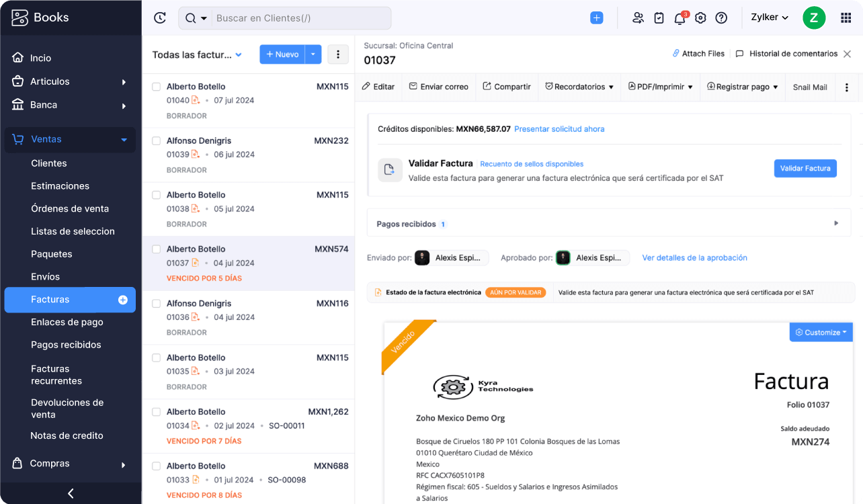
Task: Open Facturas recurrentes in sidebar
Action: pos(56,375)
